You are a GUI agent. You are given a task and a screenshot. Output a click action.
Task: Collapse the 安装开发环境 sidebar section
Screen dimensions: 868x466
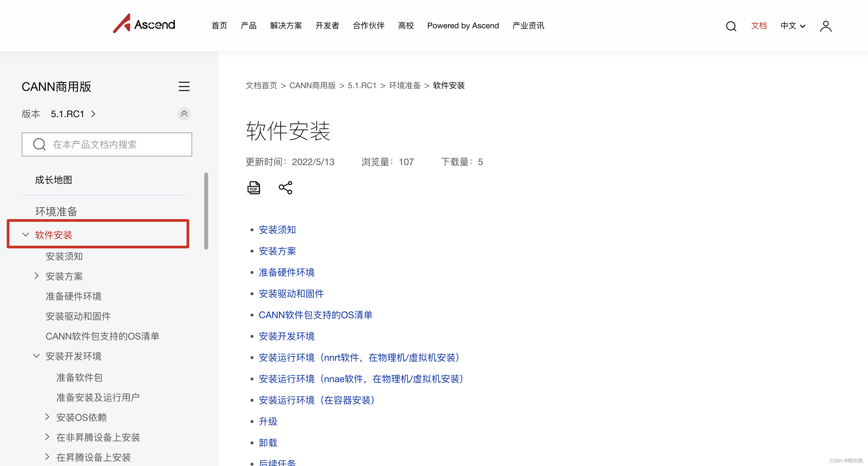(x=36, y=356)
